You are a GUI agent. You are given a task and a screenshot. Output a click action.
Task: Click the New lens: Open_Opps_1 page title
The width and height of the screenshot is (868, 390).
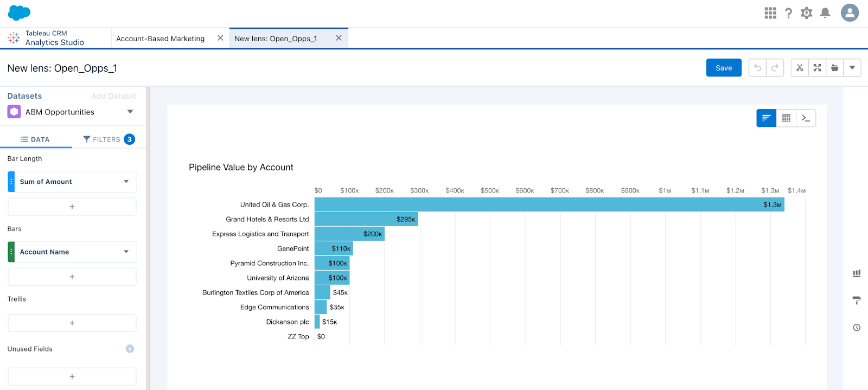pyautogui.click(x=62, y=68)
